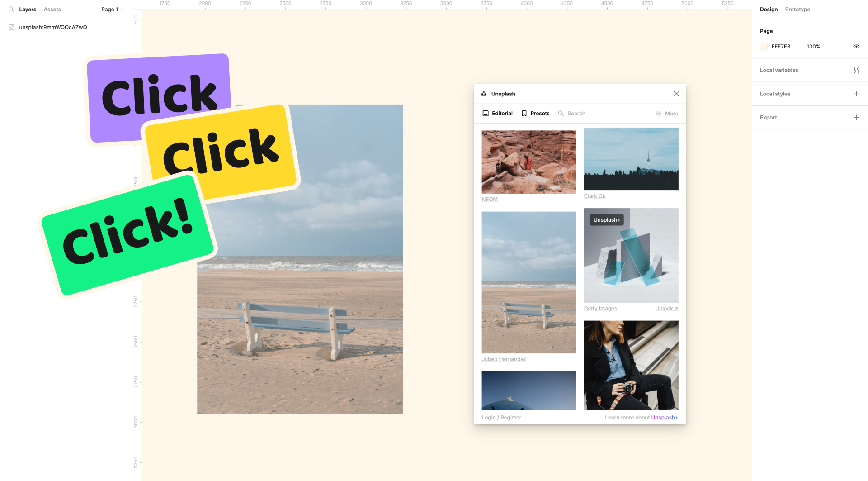Select the Editorial tab in Unsplash
Image resolution: width=868 pixels, height=481 pixels.
point(497,114)
